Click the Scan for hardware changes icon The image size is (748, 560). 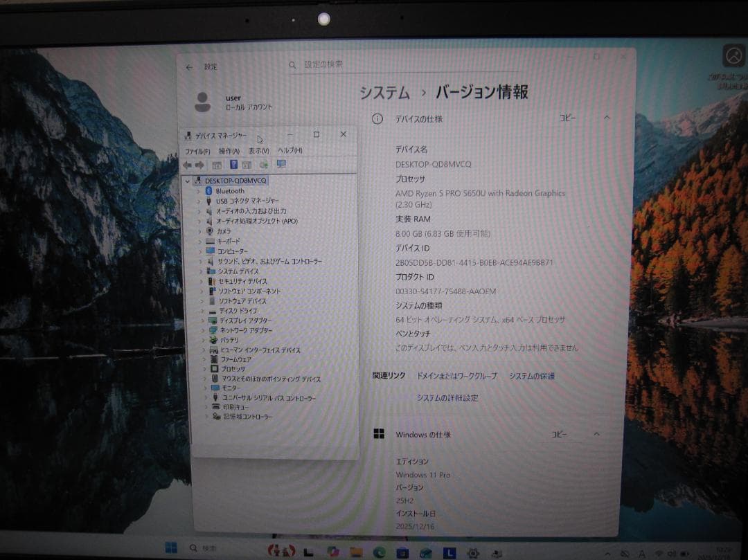tap(263, 165)
